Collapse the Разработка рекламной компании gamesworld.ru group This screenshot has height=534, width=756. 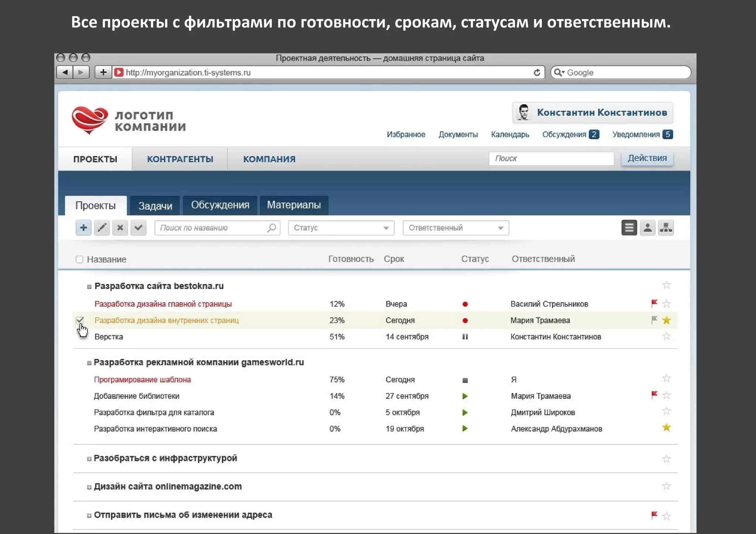(x=89, y=363)
